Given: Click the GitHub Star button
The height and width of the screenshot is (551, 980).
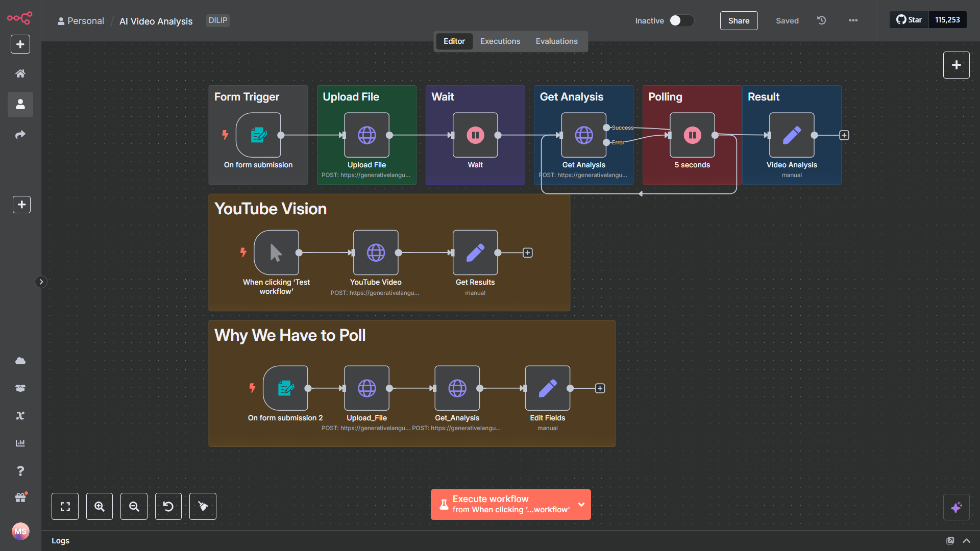Looking at the screenshot, I should (x=909, y=19).
